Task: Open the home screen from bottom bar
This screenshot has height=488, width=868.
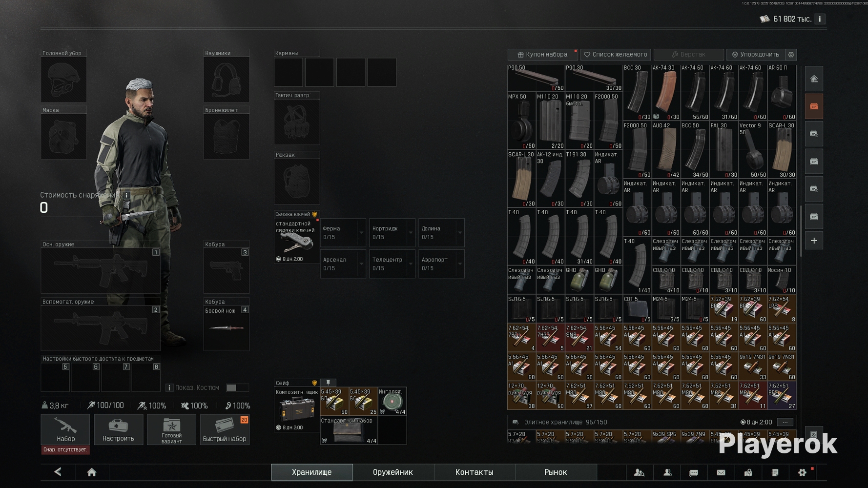Action: [91, 472]
